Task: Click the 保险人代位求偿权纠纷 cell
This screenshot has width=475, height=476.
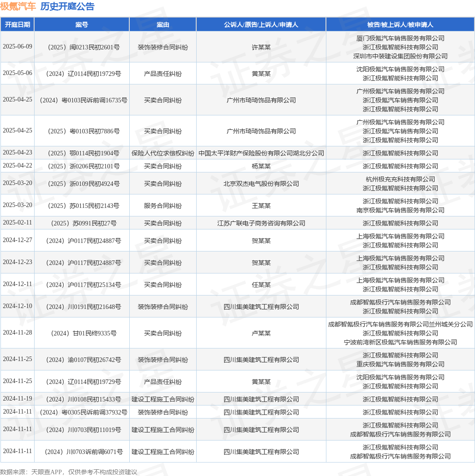Action: point(163,153)
